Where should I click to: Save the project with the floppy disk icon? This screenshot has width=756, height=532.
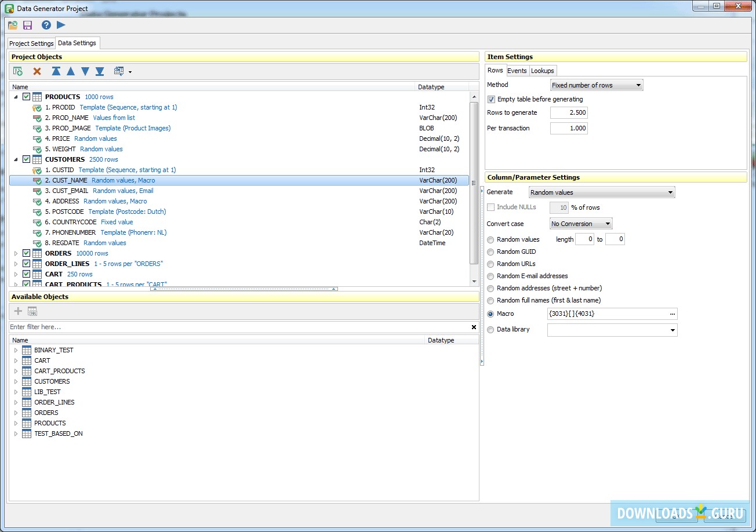click(28, 25)
